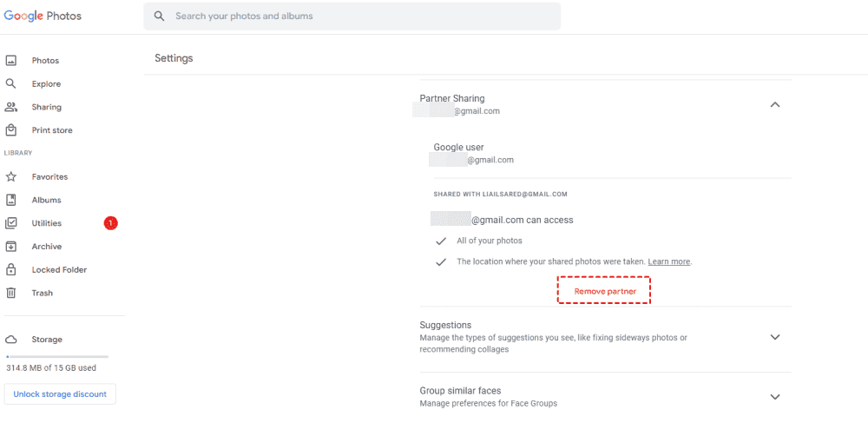Click the storage usage progress bar
868x423 pixels.
tap(57, 356)
